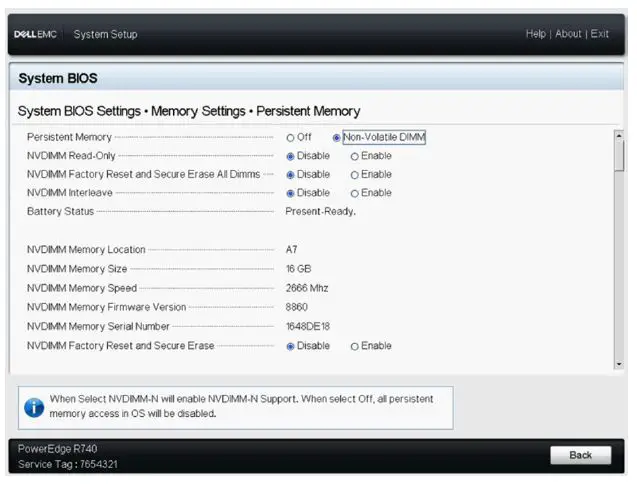Viewport: 637px width, 484px height.
Task: Click the vertical scrollbar thumb
Action: tap(619, 156)
